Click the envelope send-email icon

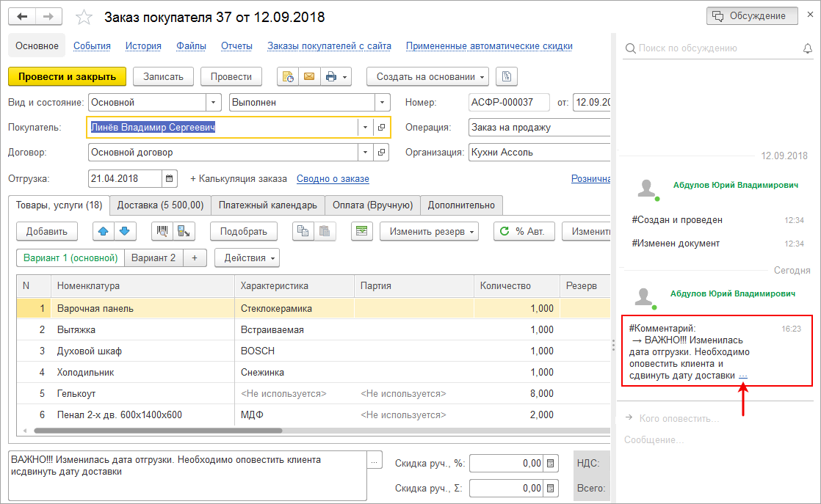pyautogui.click(x=308, y=76)
